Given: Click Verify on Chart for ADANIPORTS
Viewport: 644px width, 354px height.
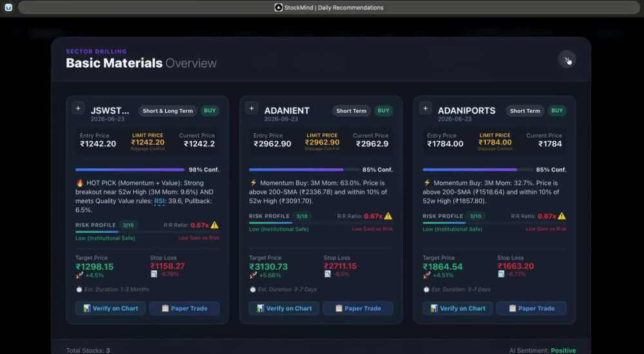Looking at the screenshot, I should (458, 308).
